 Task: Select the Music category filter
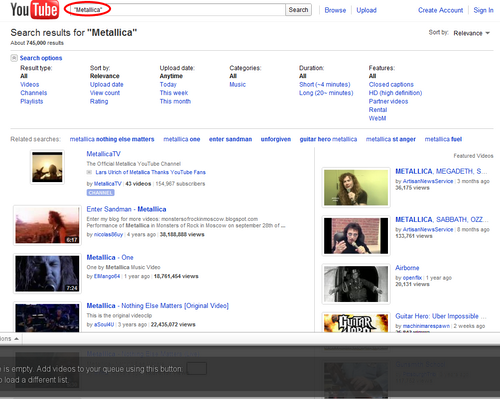(x=237, y=85)
